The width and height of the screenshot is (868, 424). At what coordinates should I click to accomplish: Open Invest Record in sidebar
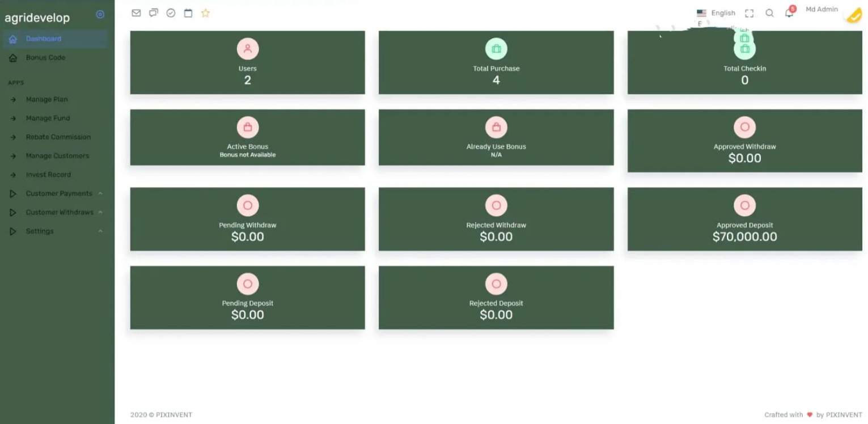[x=48, y=175]
